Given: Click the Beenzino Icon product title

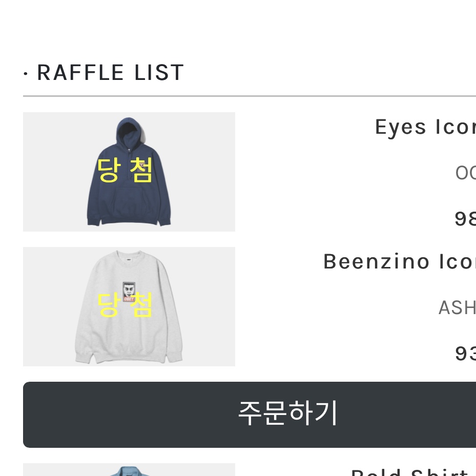Looking at the screenshot, I should pos(399,261).
